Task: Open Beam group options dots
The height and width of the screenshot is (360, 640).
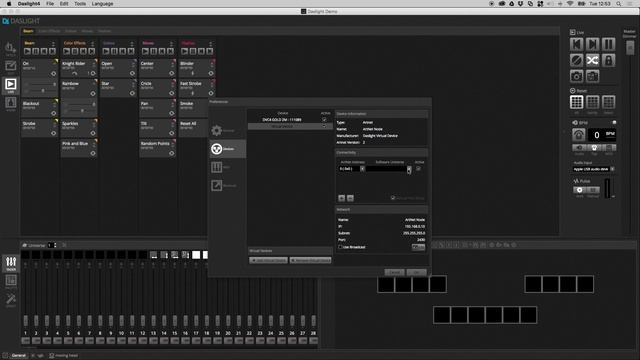Action: [53, 43]
